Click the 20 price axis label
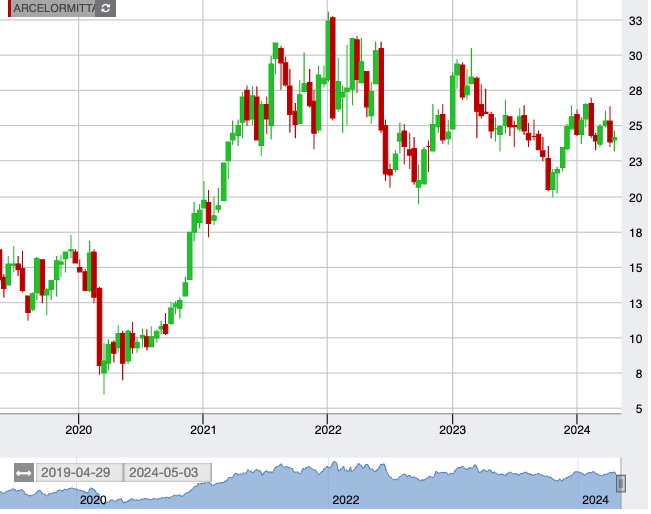The width and height of the screenshot is (651, 514). click(636, 198)
